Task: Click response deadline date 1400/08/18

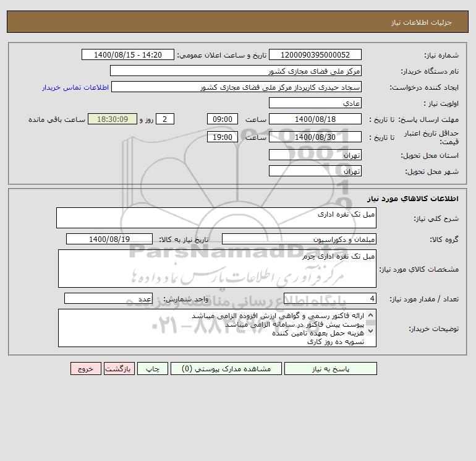Action: 315,119
